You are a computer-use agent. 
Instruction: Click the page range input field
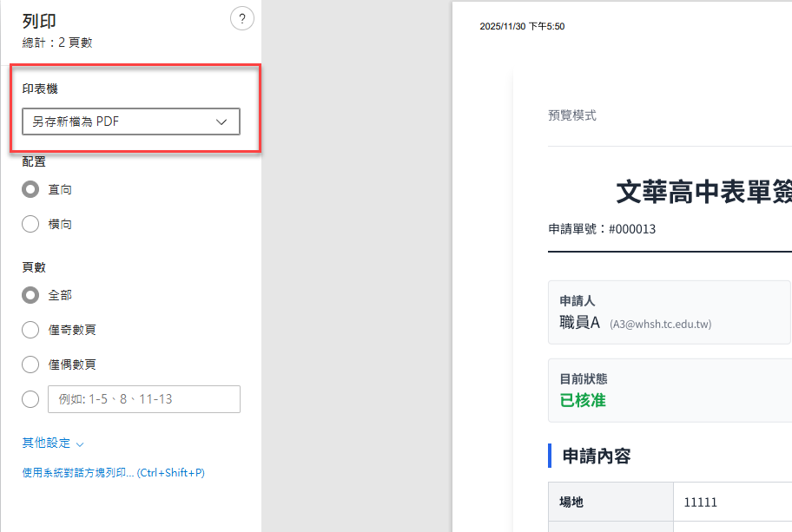[x=143, y=399]
